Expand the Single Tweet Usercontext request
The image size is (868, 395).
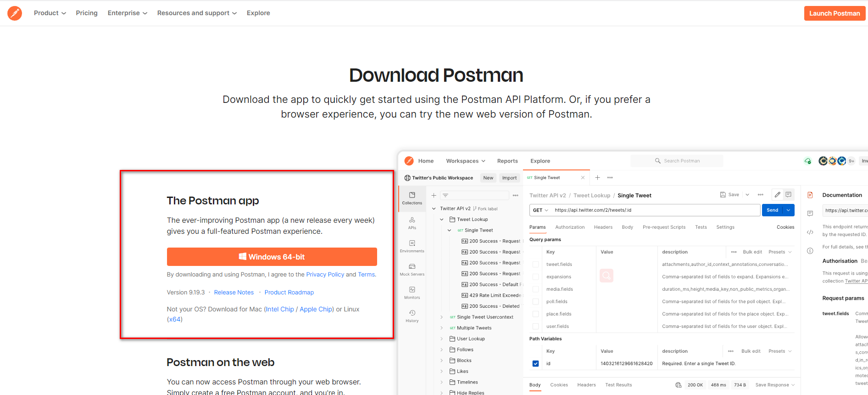pyautogui.click(x=442, y=317)
